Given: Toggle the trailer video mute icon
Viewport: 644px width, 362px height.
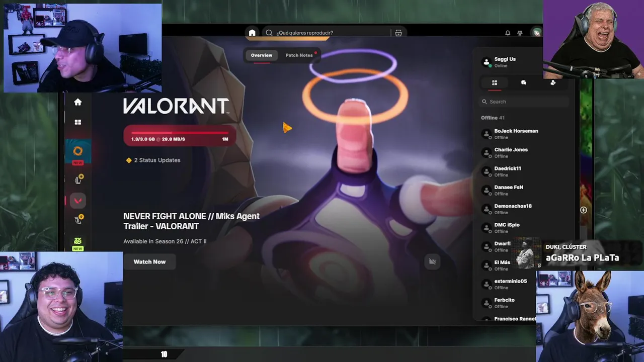Looking at the screenshot, I should coord(432,261).
